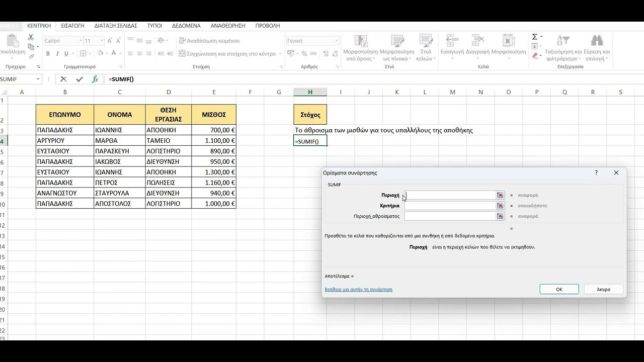644x362 pixels.
Task: Click the Format Painter brush icon
Action: 31,55
